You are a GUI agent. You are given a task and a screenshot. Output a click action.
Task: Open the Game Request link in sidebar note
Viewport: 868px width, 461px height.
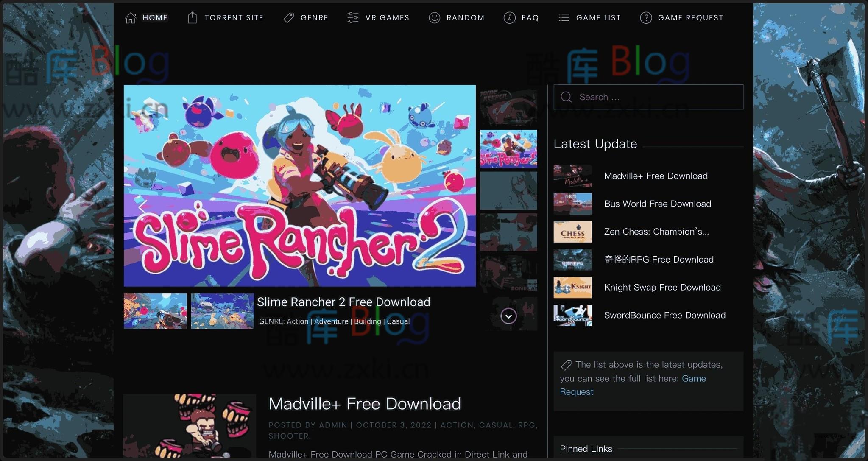pos(694,379)
